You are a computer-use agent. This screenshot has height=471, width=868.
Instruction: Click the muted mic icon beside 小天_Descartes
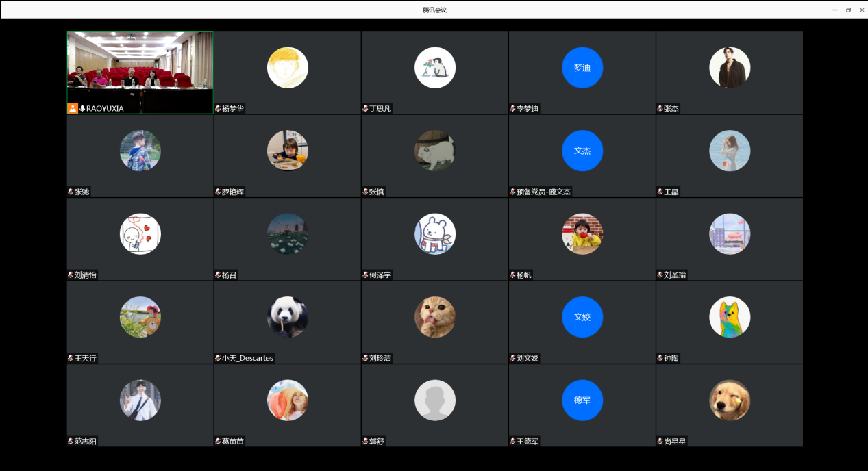[x=218, y=358]
